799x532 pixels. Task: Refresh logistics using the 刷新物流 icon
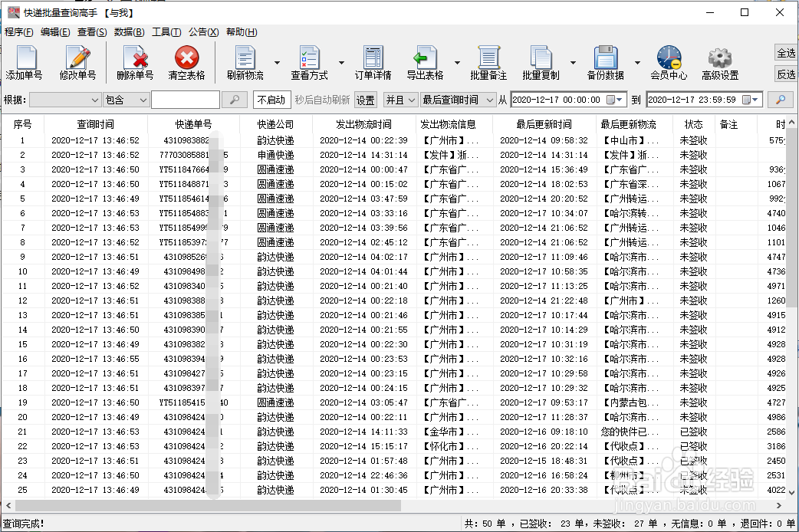click(x=244, y=61)
